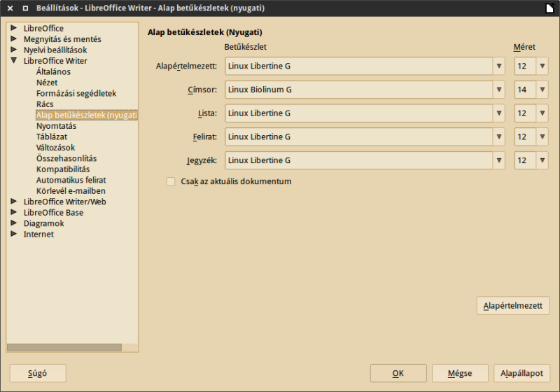
Task: Select Nézet in the tree
Action: click(x=47, y=83)
